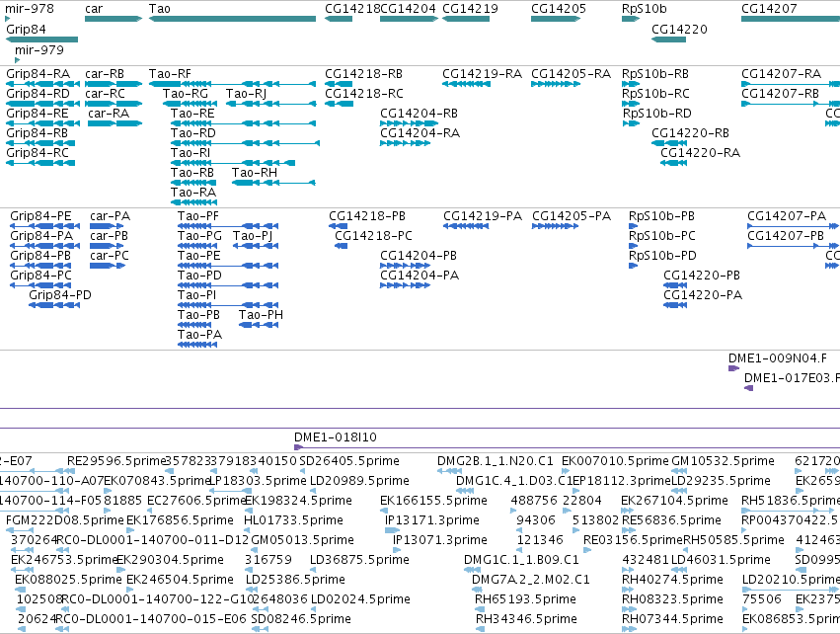Click the Tao-RE transcript
840x634 pixels.
[243, 123]
